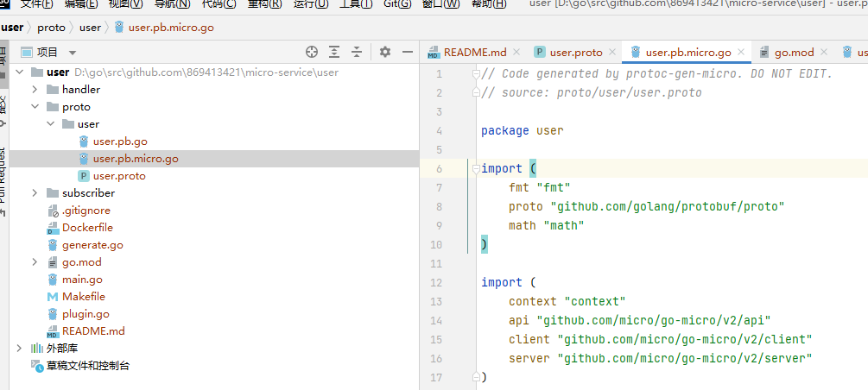Click the locate/select opened file target icon
Viewport: 868px width, 390px height.
[x=312, y=52]
